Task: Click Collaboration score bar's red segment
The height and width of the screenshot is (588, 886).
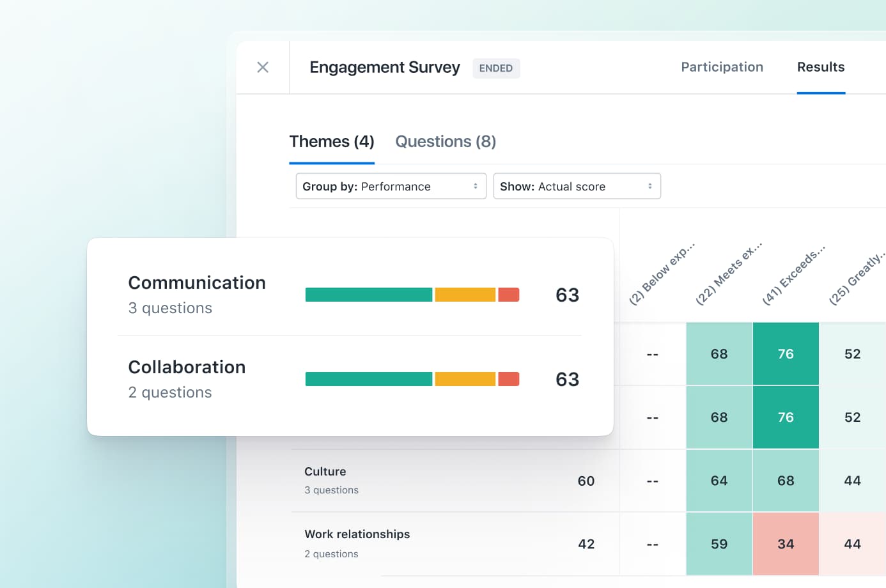Action: (x=509, y=379)
